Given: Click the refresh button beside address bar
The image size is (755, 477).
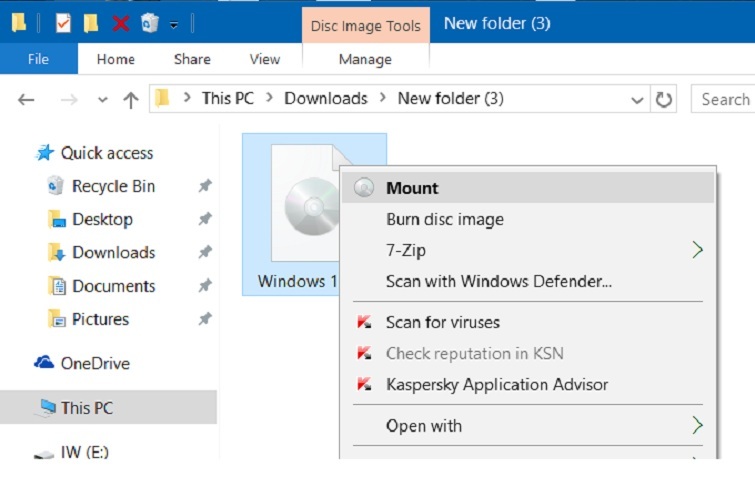Looking at the screenshot, I should pos(663,99).
